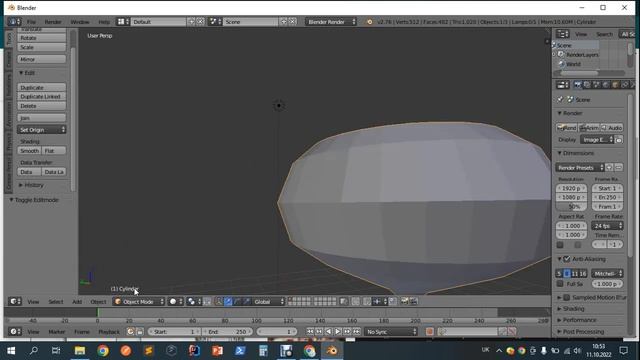This screenshot has width=640, height=360.
Task: Open the Set Origin dropdown
Action: click(x=42, y=130)
